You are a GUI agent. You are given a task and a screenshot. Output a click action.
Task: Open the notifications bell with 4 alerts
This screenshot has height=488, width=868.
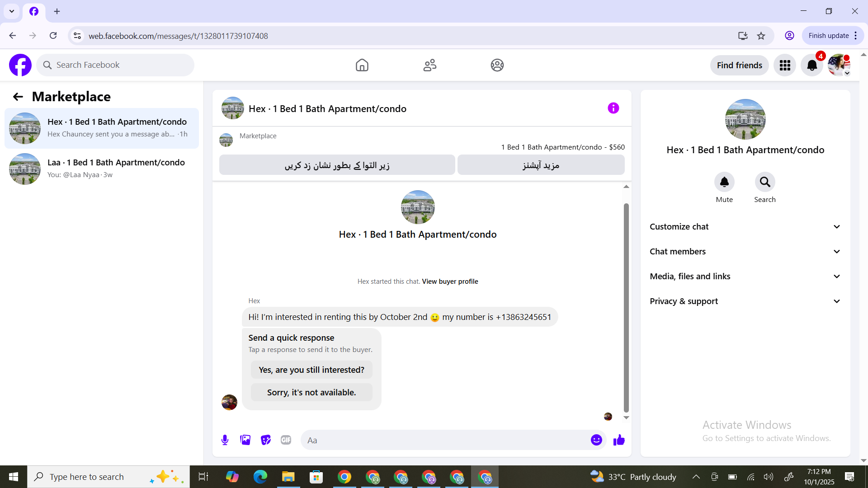coord(812,66)
